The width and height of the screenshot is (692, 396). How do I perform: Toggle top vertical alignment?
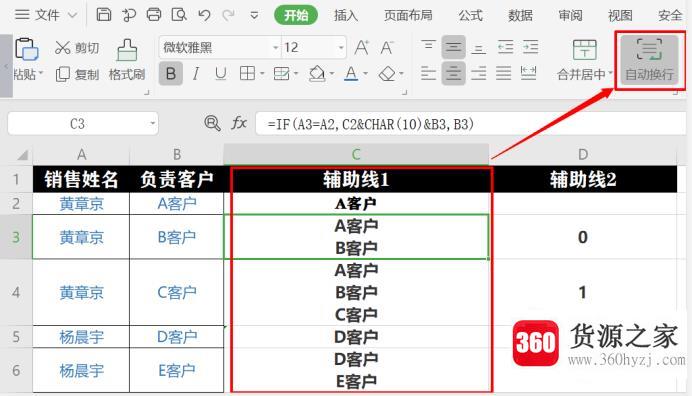428,46
